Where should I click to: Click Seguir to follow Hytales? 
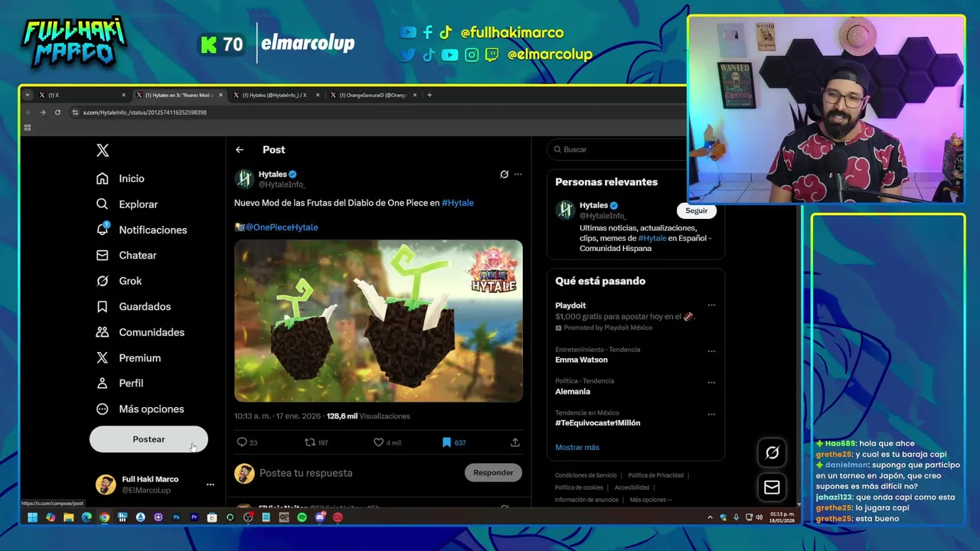tap(697, 210)
